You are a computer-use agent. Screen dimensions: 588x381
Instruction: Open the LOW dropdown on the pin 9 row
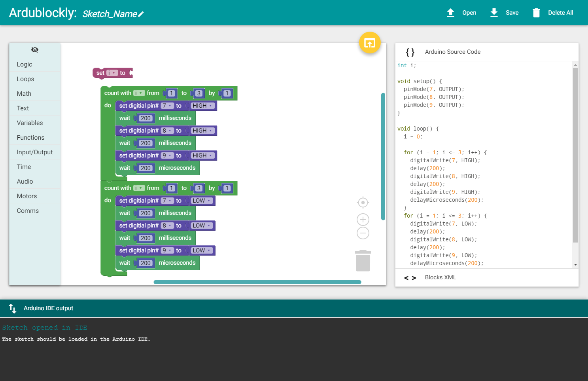[202, 250]
